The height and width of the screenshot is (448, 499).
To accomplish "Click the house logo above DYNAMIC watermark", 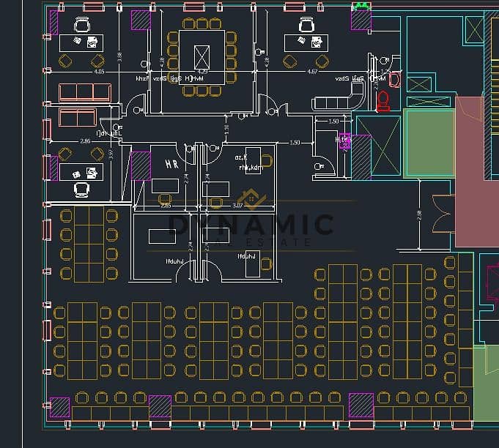I will (x=251, y=198).
